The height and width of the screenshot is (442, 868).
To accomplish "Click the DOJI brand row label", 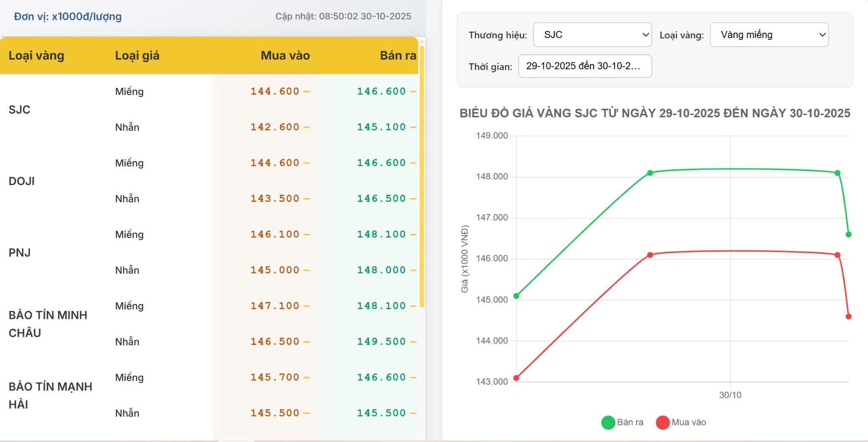I will (x=22, y=181).
